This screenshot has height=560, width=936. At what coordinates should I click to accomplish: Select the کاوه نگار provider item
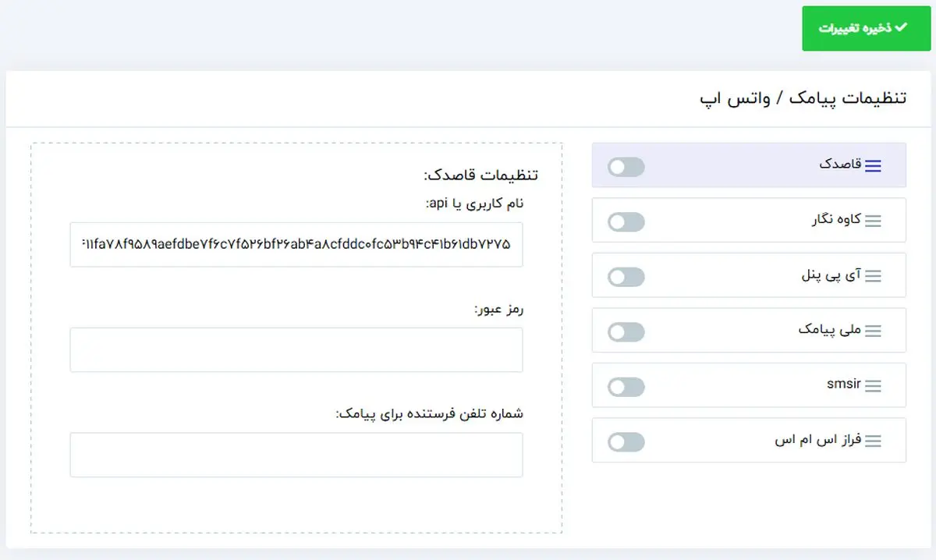click(x=835, y=220)
